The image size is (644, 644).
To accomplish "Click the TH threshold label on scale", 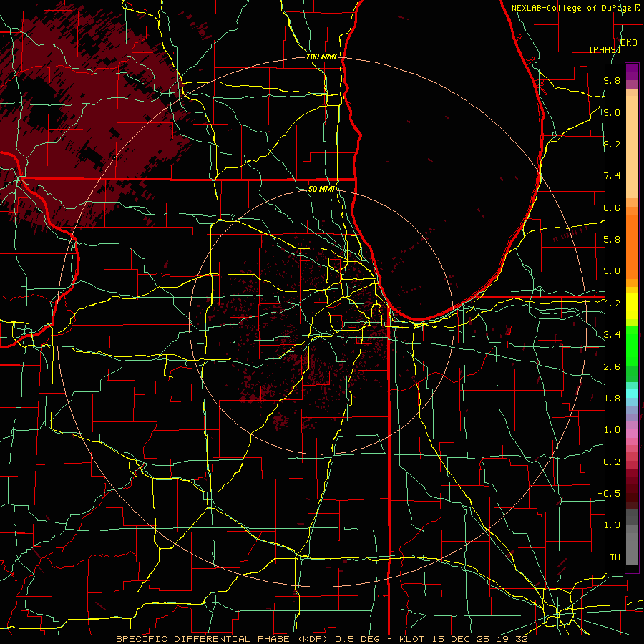I will [x=615, y=557].
